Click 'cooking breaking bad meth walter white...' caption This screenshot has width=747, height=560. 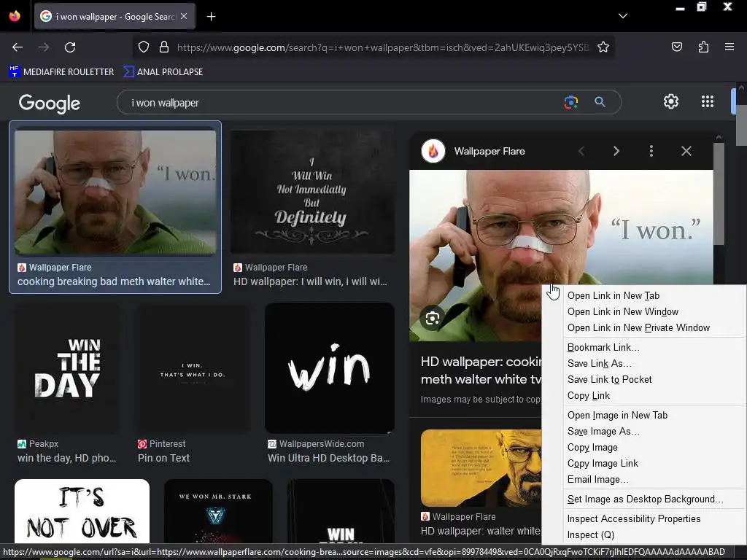pos(114,282)
